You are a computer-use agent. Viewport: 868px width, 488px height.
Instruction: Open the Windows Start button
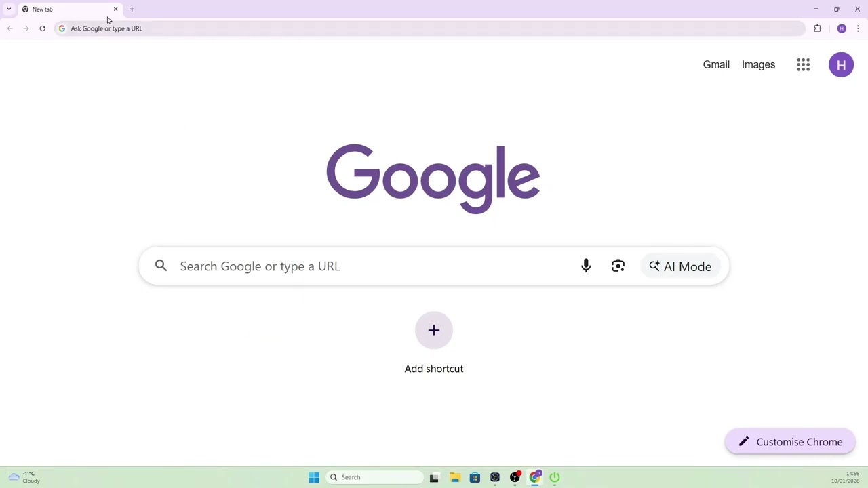313,477
